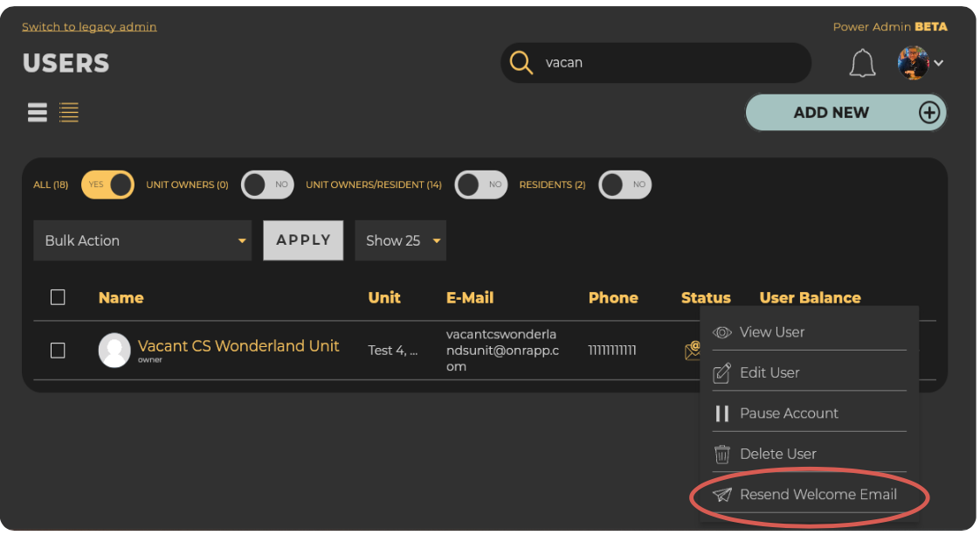Select the white list view icon
980x535 pixels.
click(37, 112)
